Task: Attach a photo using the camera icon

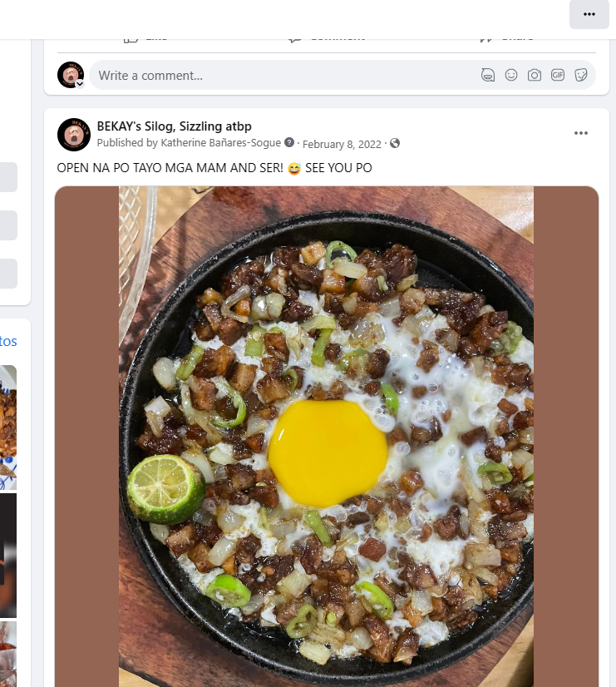Action: coord(535,75)
